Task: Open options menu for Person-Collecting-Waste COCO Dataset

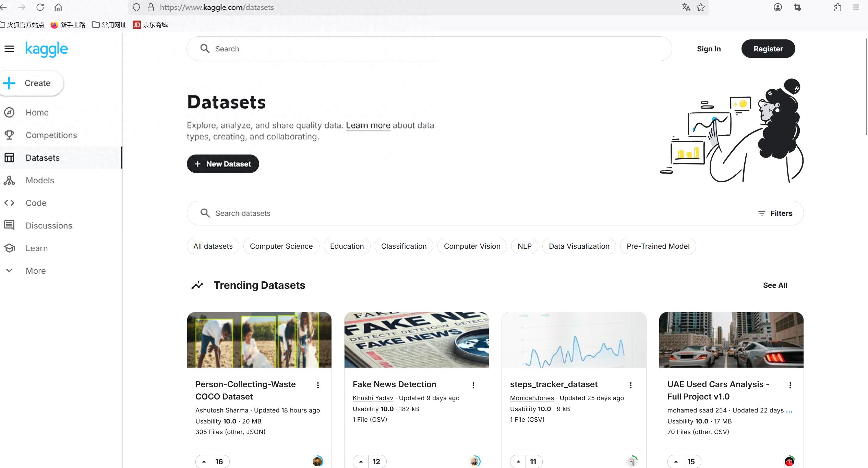Action: (318, 385)
